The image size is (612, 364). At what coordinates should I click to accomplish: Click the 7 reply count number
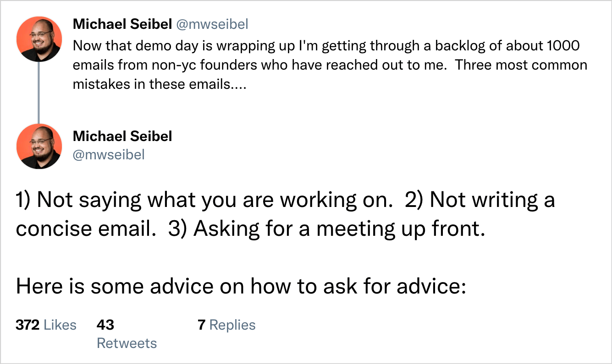tap(201, 325)
